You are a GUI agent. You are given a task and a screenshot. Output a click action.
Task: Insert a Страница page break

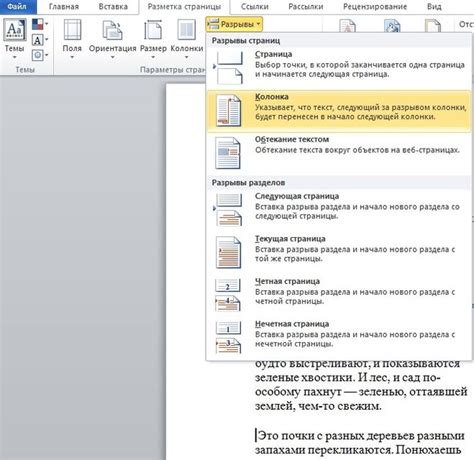click(x=339, y=68)
